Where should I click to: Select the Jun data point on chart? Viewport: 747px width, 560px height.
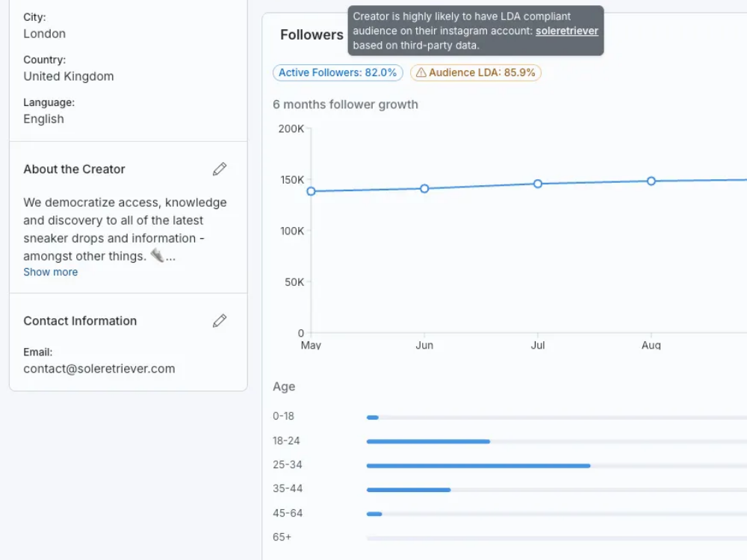click(x=424, y=189)
